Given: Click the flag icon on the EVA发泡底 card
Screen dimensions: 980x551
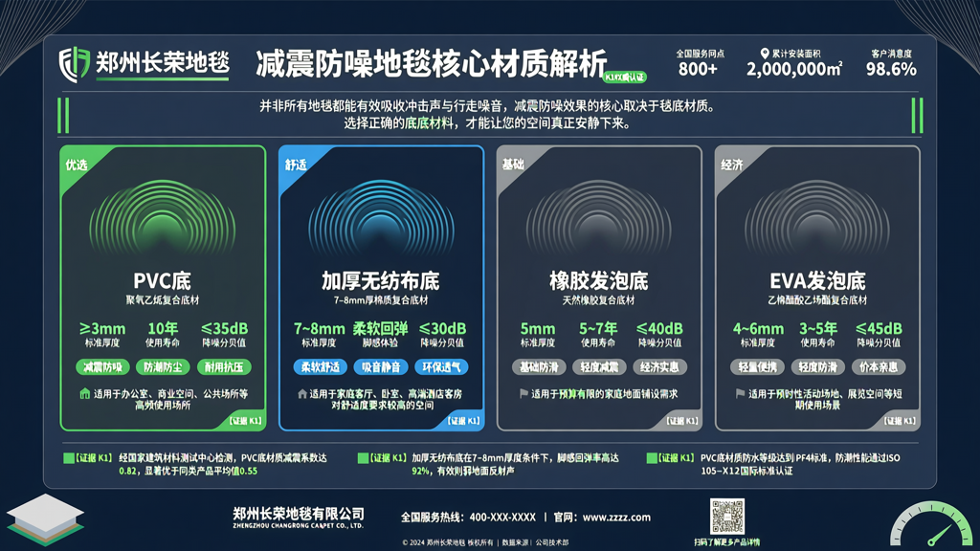Looking at the screenshot, I should click(741, 393).
